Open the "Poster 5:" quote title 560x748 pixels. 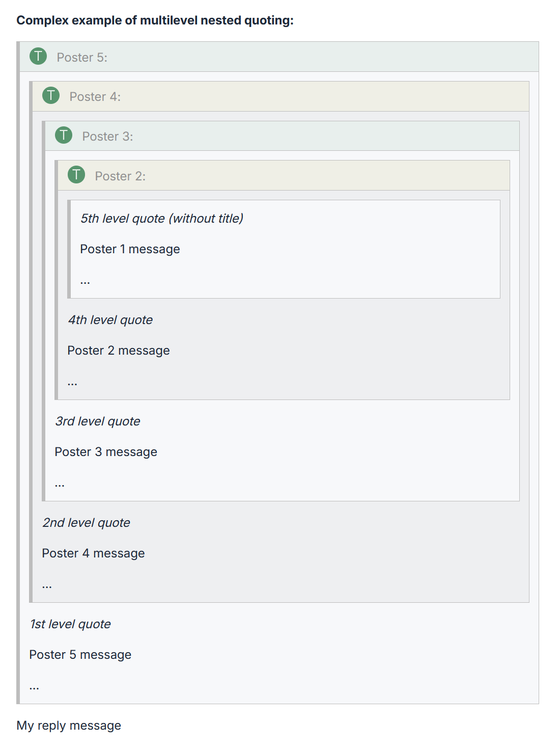82,58
